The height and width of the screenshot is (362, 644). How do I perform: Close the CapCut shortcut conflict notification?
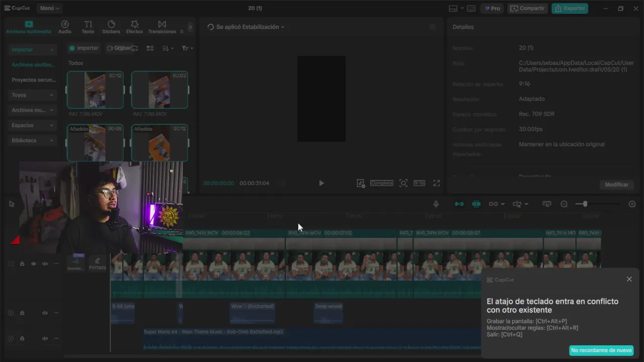[x=629, y=279]
